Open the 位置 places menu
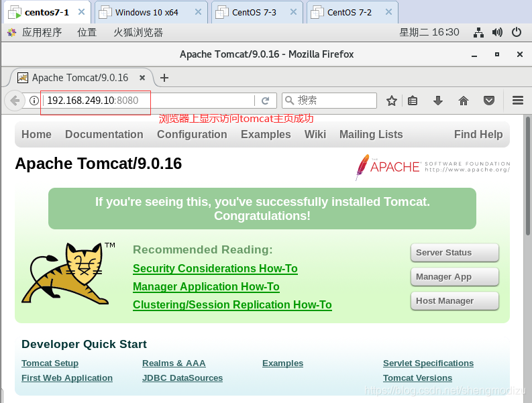The image size is (532, 403). click(x=87, y=33)
